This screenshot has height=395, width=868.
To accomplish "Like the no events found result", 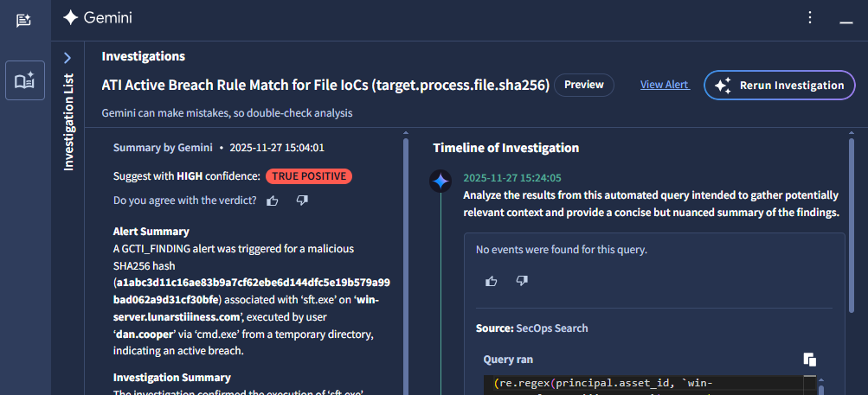I will click(x=492, y=281).
